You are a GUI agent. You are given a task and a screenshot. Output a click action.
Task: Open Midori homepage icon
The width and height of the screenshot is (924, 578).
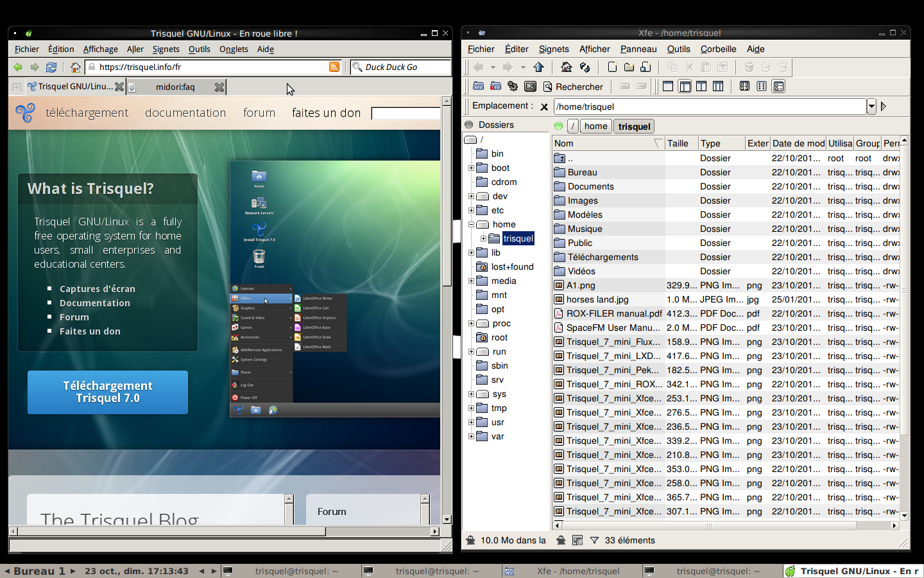[x=76, y=67]
